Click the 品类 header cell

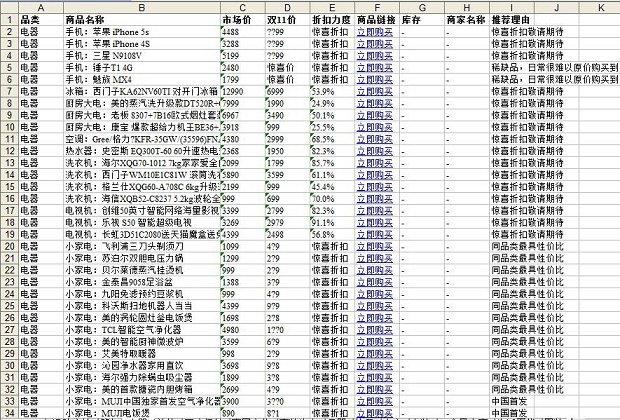tap(41, 20)
